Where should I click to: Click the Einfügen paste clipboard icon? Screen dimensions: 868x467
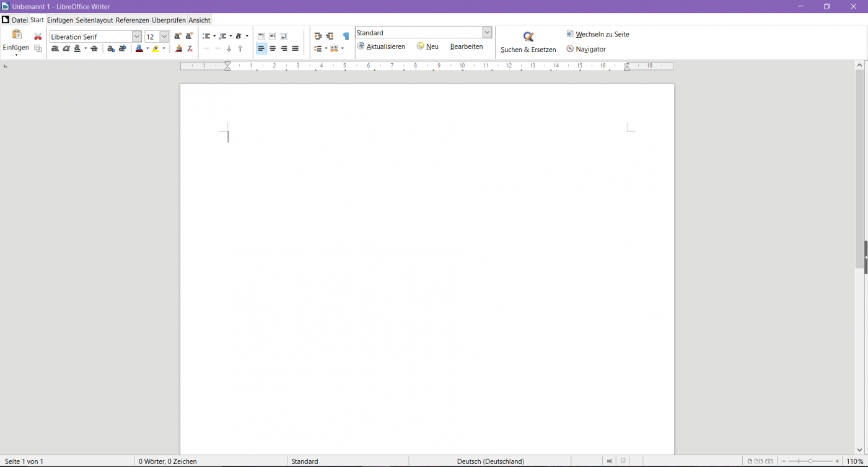click(17, 34)
